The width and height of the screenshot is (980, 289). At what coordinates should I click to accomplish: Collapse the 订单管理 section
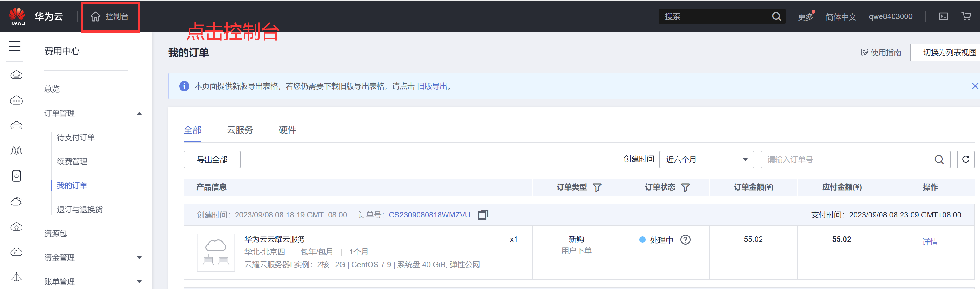[x=93, y=113]
